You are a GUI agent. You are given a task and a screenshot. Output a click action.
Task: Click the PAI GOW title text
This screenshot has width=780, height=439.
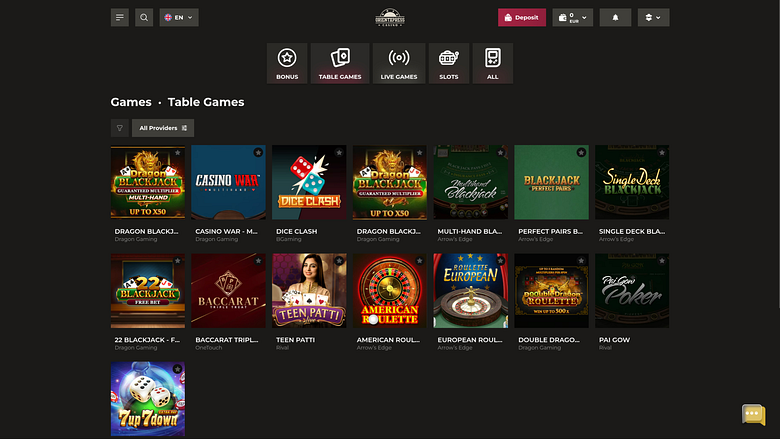pos(614,340)
